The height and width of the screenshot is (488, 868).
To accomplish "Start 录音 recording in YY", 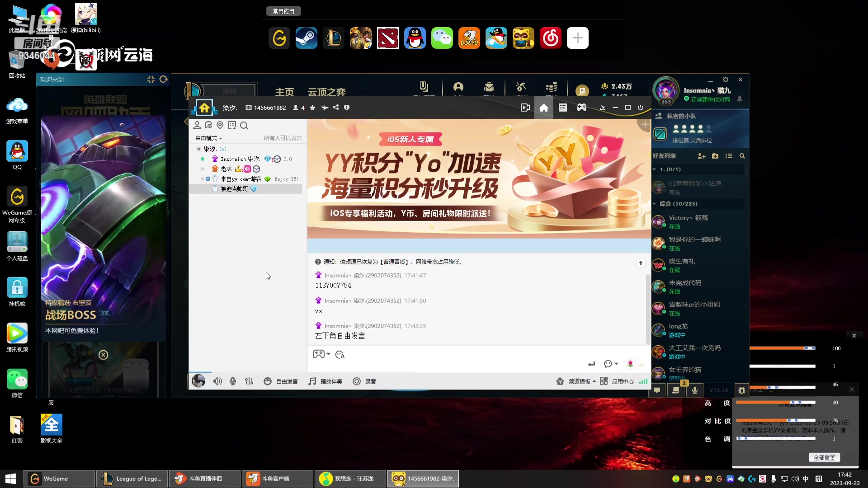I will 364,381.
